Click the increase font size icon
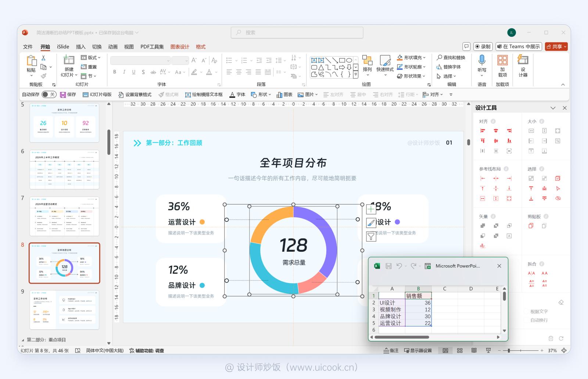 pos(194,60)
